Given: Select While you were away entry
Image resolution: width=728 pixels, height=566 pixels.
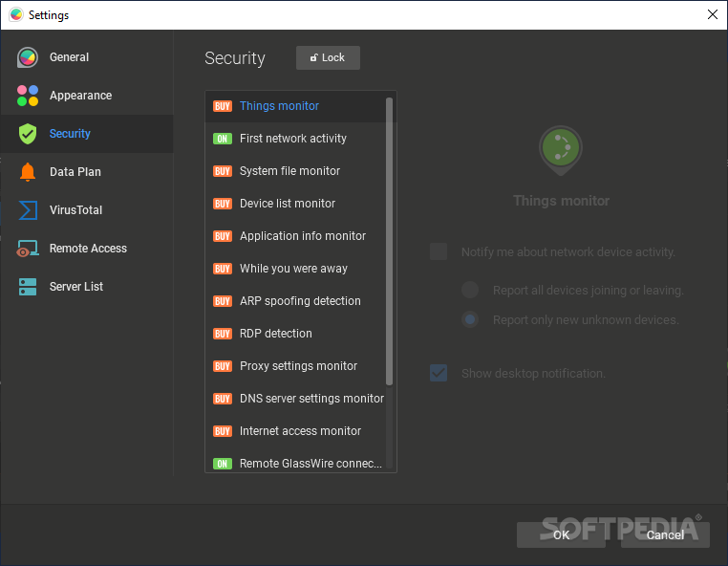Looking at the screenshot, I should (296, 269).
